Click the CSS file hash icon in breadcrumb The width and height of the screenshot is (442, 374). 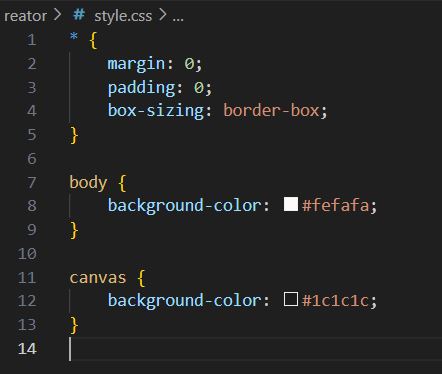coord(79,15)
